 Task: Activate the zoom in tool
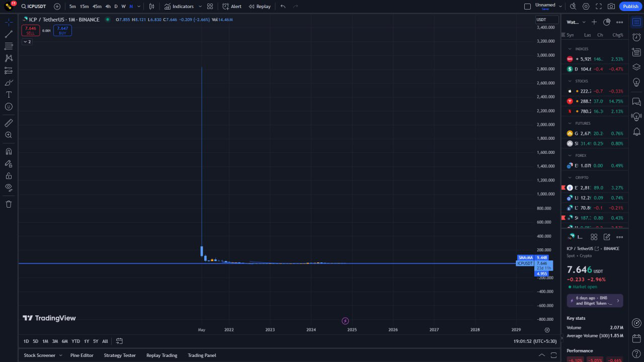(9, 135)
